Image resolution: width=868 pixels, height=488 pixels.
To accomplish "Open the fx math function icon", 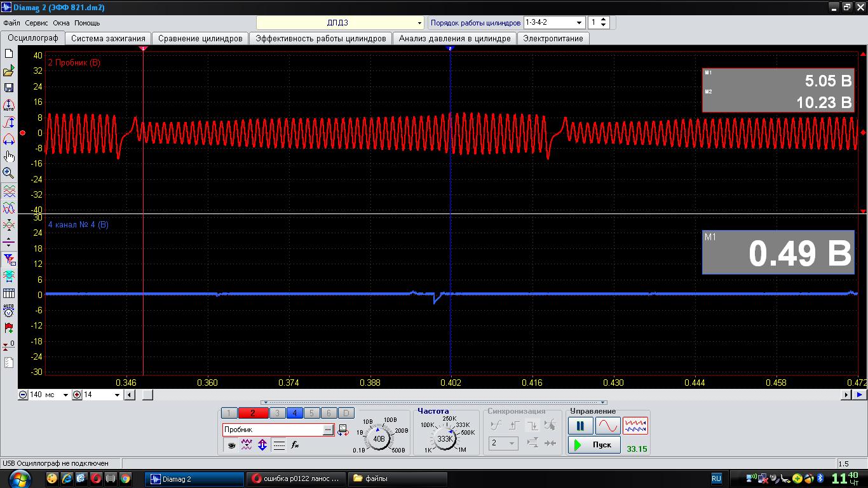I will click(295, 445).
